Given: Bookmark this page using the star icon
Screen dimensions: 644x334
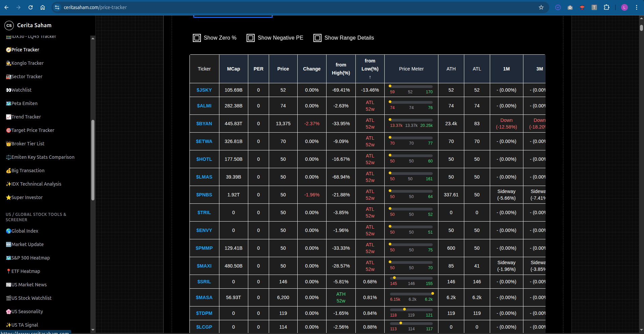Looking at the screenshot, I should tap(541, 7).
